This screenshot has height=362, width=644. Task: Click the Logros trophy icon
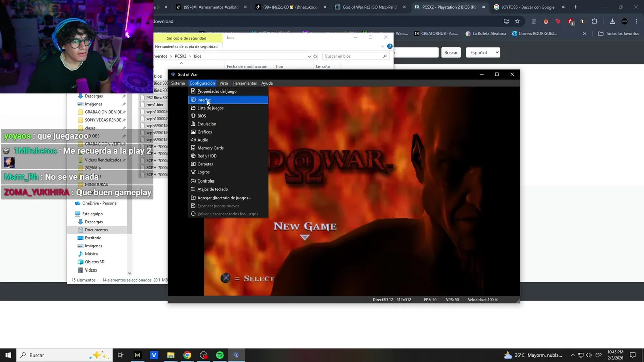coord(193,172)
